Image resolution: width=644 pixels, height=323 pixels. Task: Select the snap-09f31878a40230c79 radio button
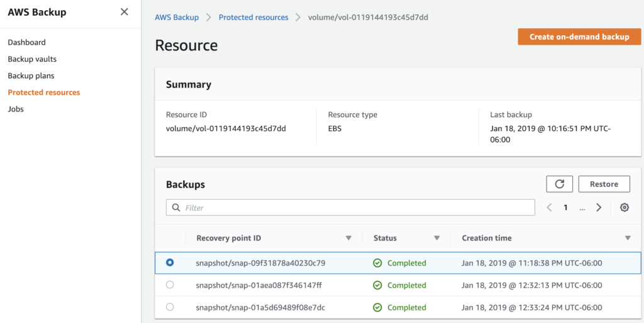170,263
